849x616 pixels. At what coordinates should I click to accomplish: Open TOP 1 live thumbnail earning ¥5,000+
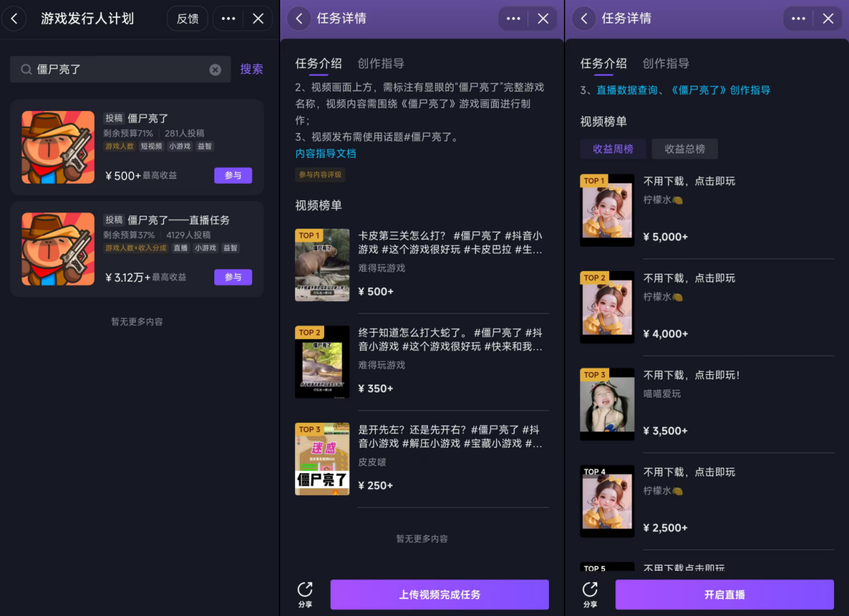tap(607, 210)
